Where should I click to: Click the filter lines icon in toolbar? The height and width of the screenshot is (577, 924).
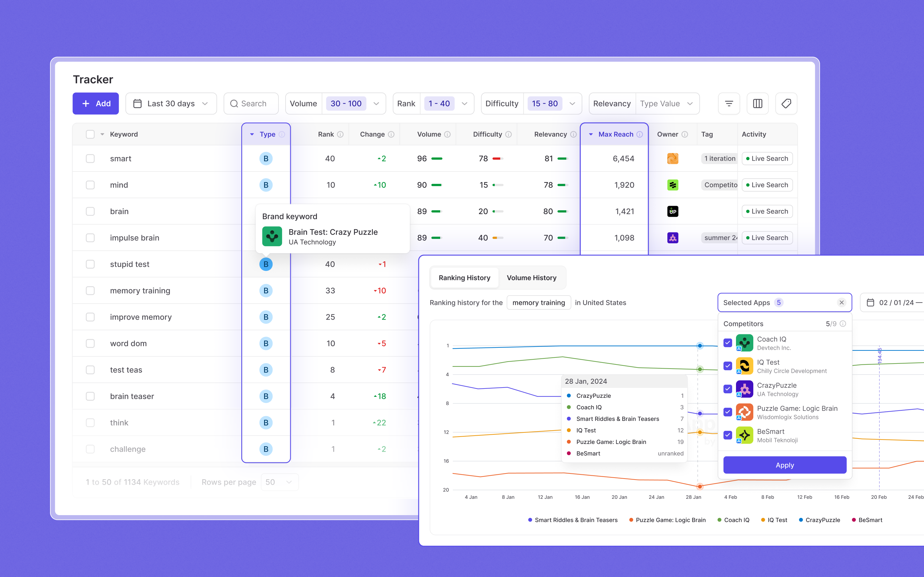click(x=729, y=104)
